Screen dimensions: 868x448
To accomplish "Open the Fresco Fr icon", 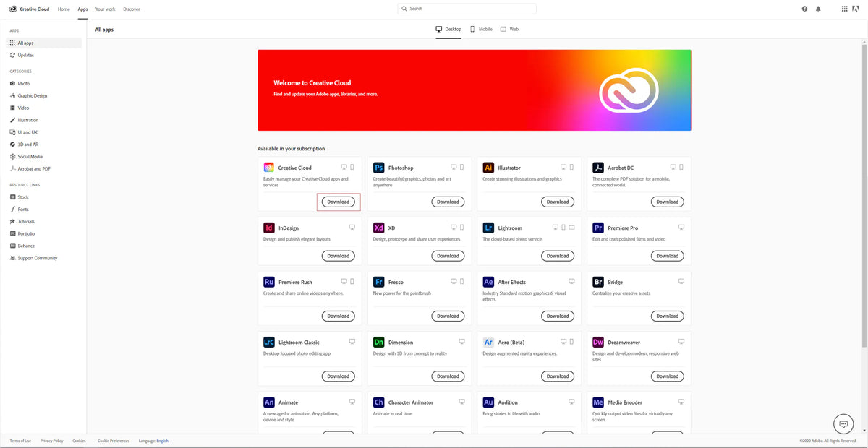I will click(378, 282).
